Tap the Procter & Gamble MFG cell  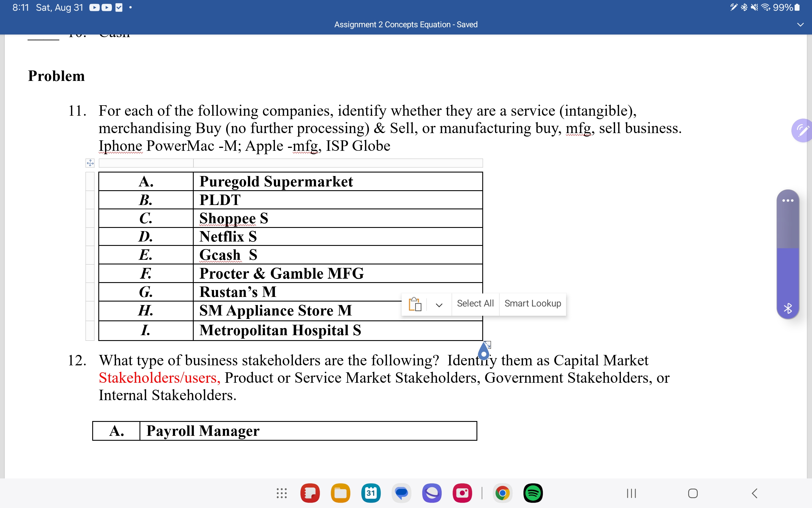[338, 273]
